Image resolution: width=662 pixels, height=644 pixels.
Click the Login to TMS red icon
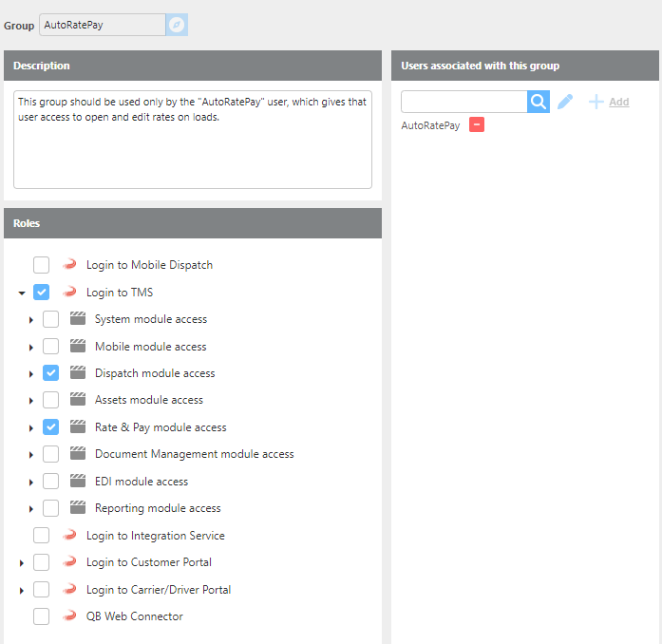69,293
